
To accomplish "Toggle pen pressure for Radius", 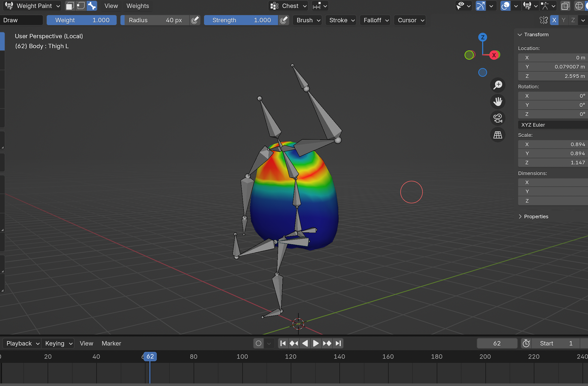I will pyautogui.click(x=195, y=20).
